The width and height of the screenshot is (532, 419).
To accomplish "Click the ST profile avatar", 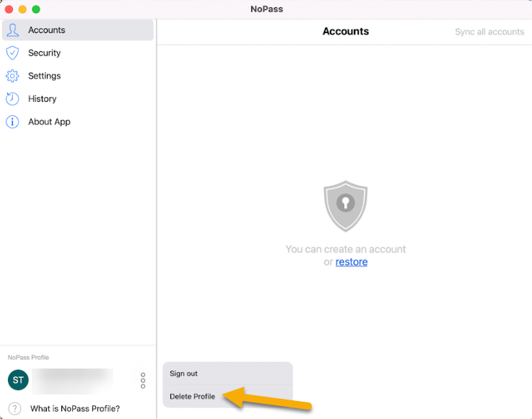I will [x=18, y=380].
